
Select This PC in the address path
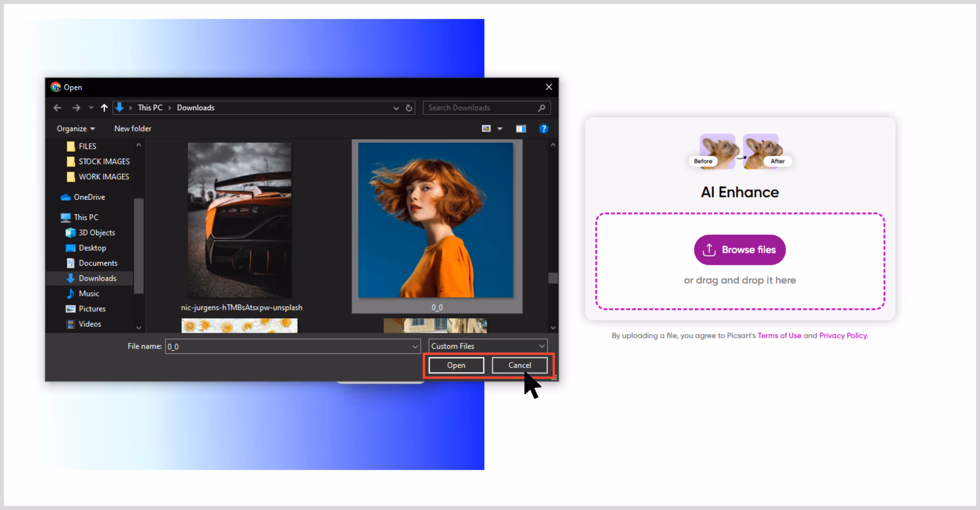pyautogui.click(x=150, y=108)
